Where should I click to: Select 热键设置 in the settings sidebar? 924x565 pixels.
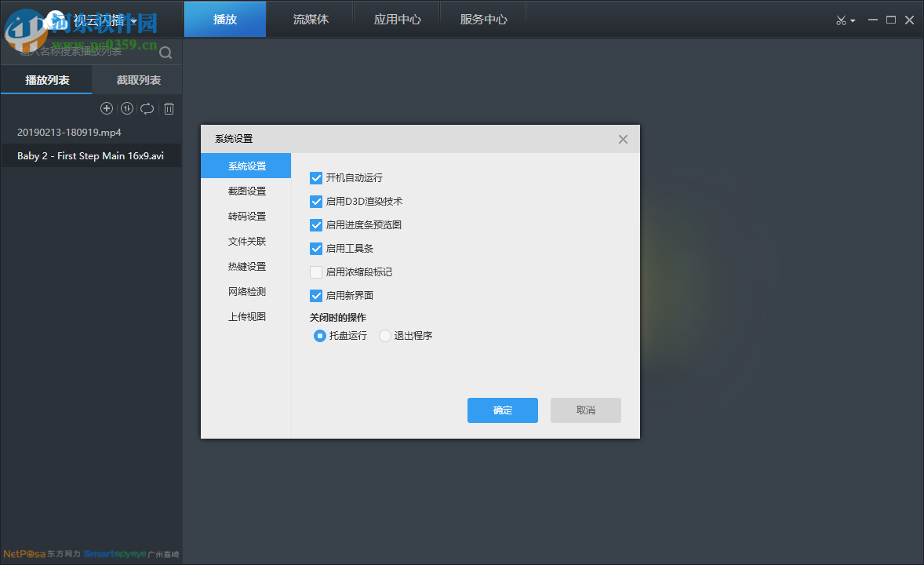[x=246, y=266]
